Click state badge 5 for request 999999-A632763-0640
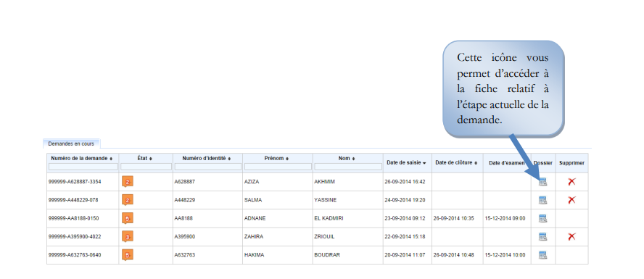The width and height of the screenshot is (644, 279). [128, 255]
